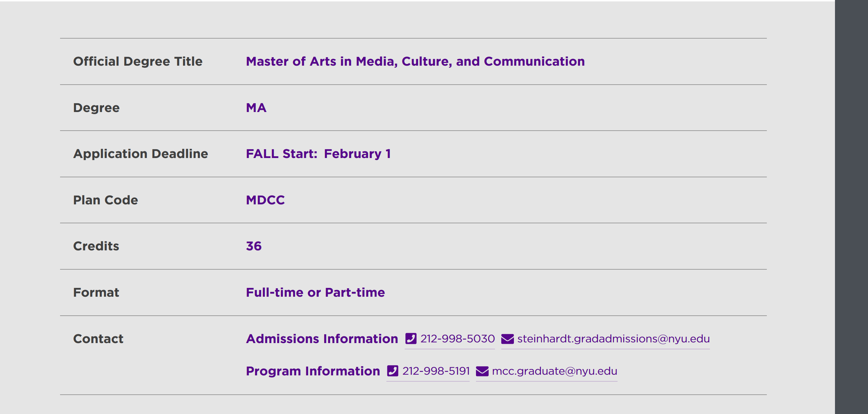The image size is (868, 414).
Task: Click the Application Deadline label
Action: coord(141,154)
